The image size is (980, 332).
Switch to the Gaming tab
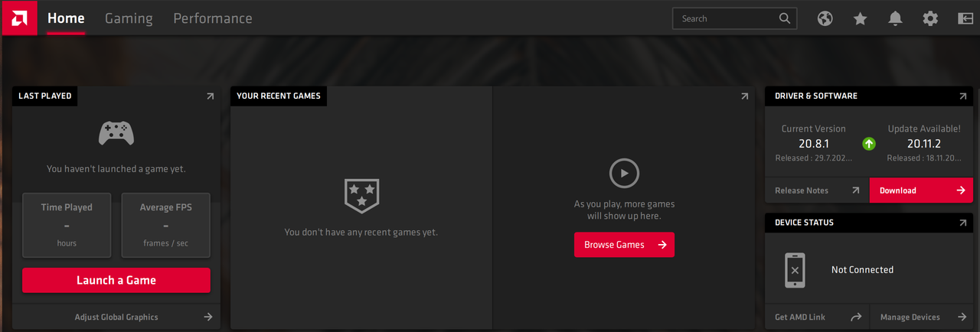tap(129, 18)
